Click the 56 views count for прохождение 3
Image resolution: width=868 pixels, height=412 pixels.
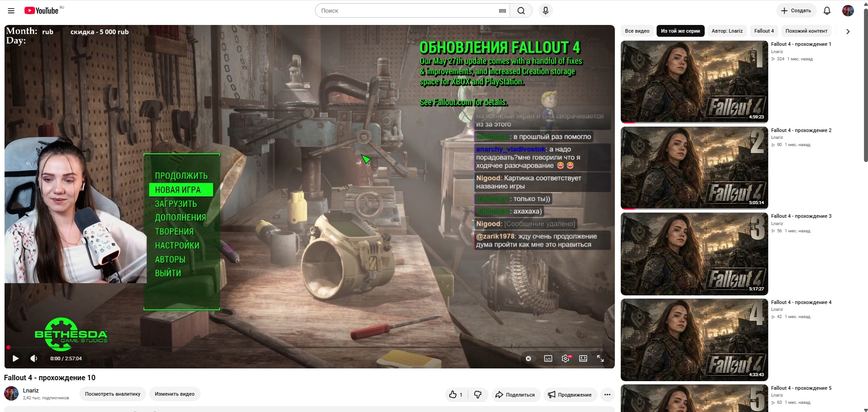point(777,231)
